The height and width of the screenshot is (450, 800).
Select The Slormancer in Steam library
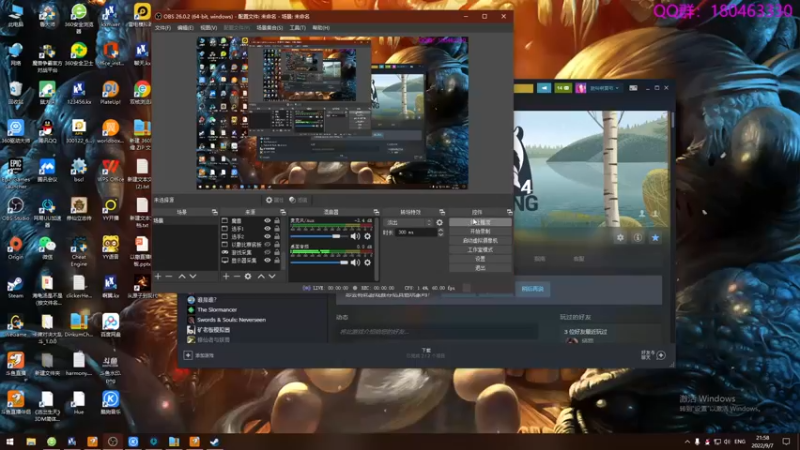217,310
